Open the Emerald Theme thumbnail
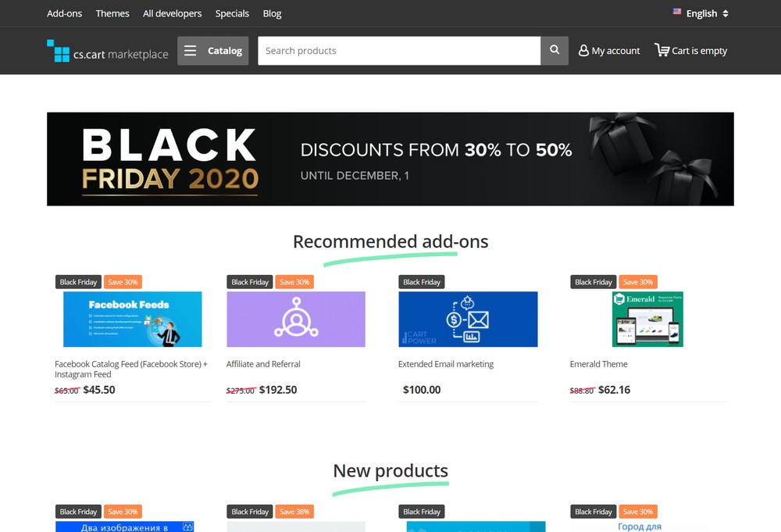 (x=647, y=320)
